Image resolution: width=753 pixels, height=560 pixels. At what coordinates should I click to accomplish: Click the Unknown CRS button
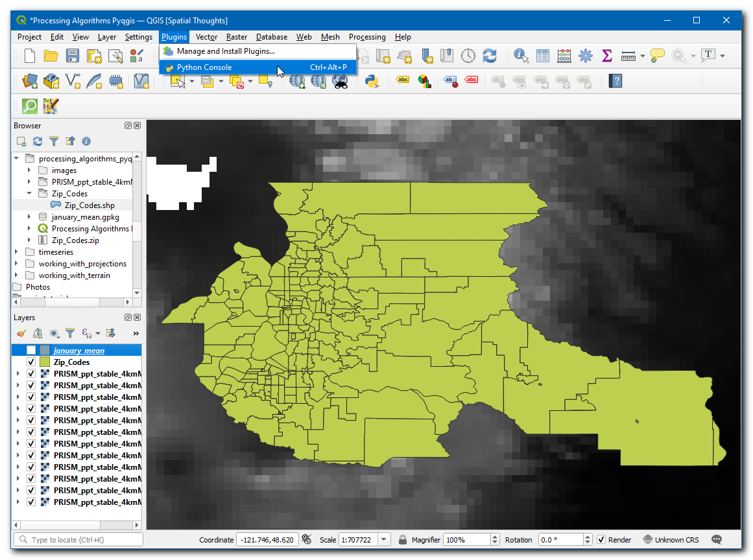pyautogui.click(x=671, y=540)
